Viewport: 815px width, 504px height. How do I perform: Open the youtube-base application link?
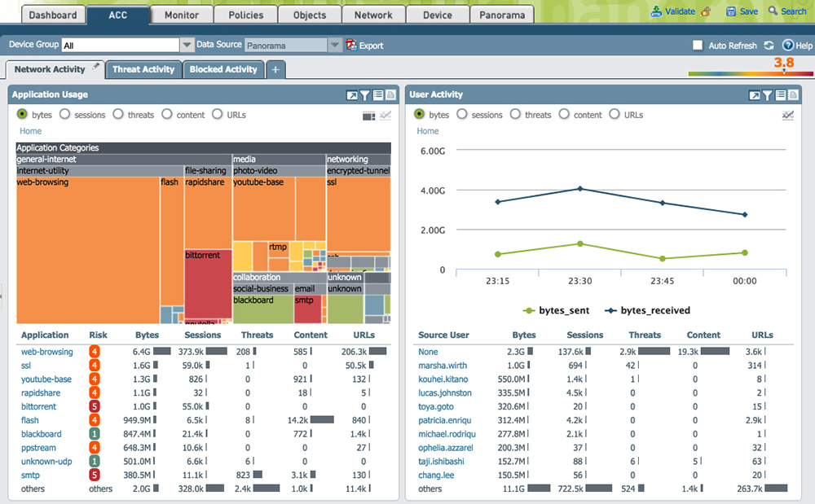click(46, 379)
